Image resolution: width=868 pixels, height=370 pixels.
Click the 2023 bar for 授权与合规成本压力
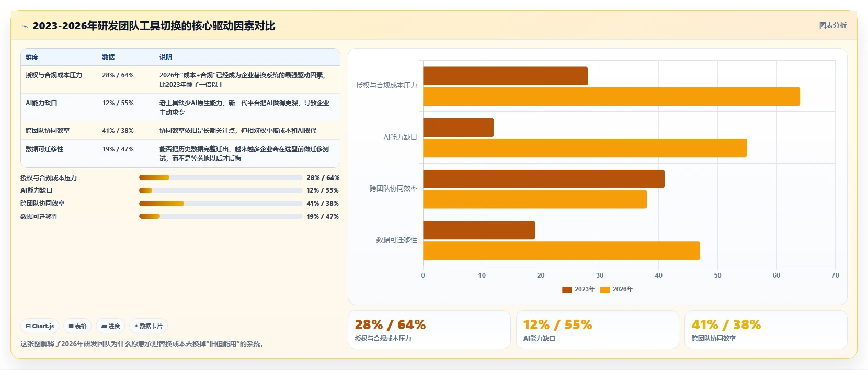coord(506,76)
